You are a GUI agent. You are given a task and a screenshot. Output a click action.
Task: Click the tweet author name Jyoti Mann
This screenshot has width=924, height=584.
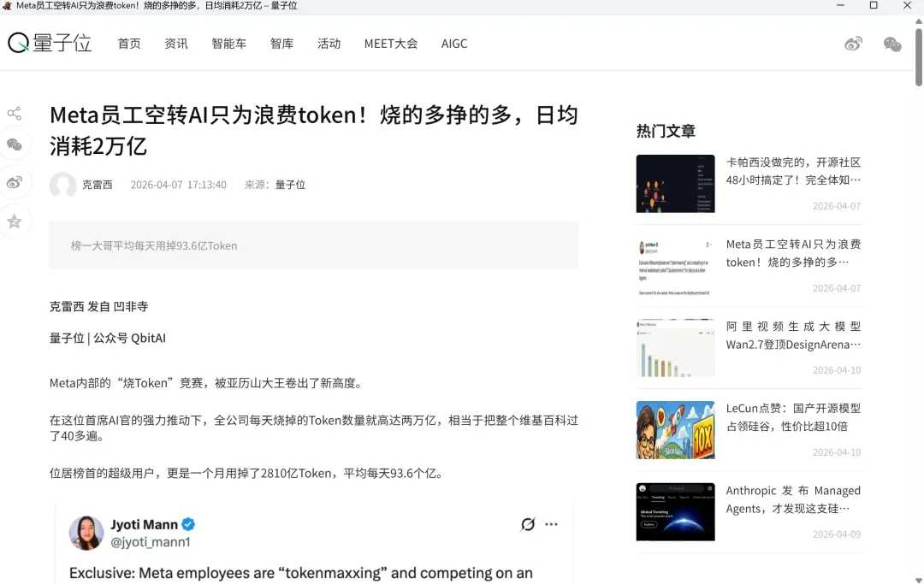click(x=145, y=524)
